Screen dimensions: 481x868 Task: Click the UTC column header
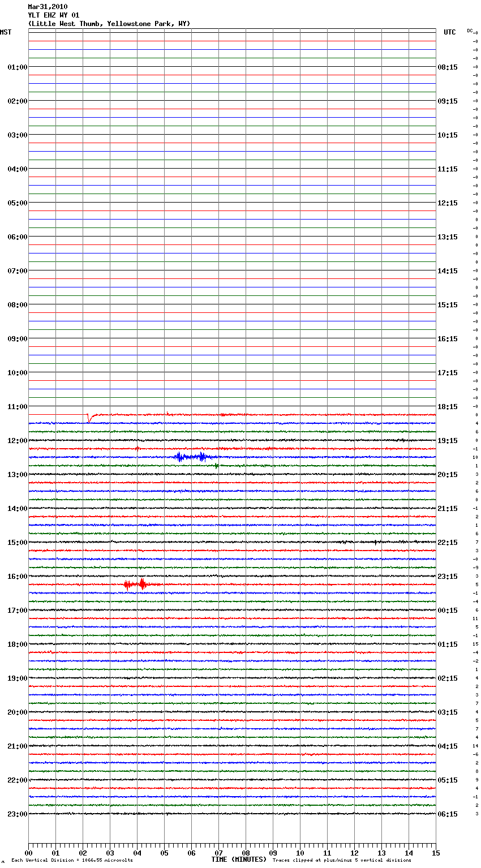click(x=450, y=32)
